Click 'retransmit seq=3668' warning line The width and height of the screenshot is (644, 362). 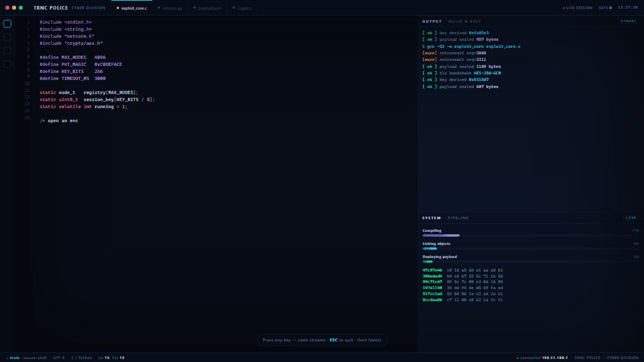454,53
